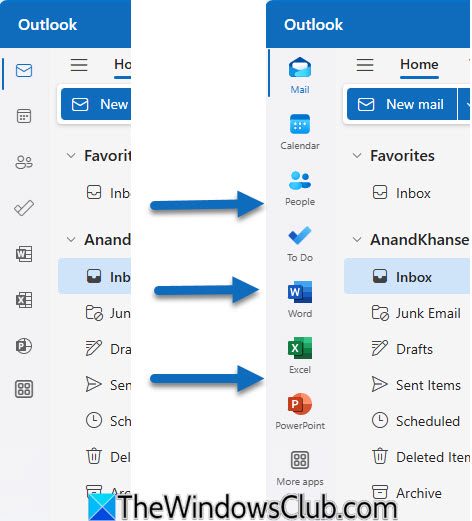Launch Word icon in left Outlook sidebar

click(x=24, y=254)
